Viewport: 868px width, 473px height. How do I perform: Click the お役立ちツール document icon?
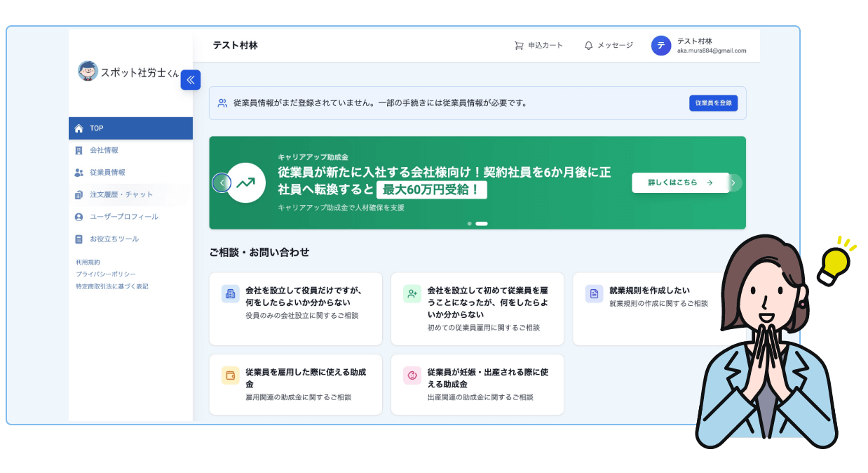[79, 239]
